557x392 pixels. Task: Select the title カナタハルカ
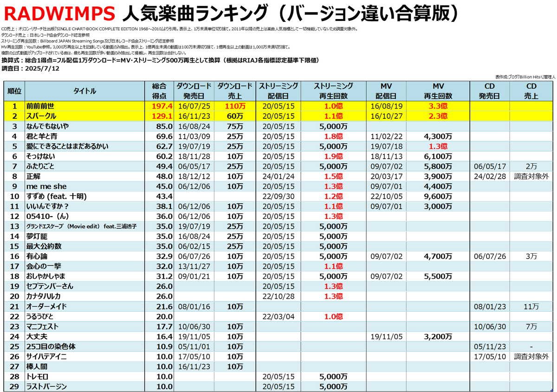tap(44, 296)
